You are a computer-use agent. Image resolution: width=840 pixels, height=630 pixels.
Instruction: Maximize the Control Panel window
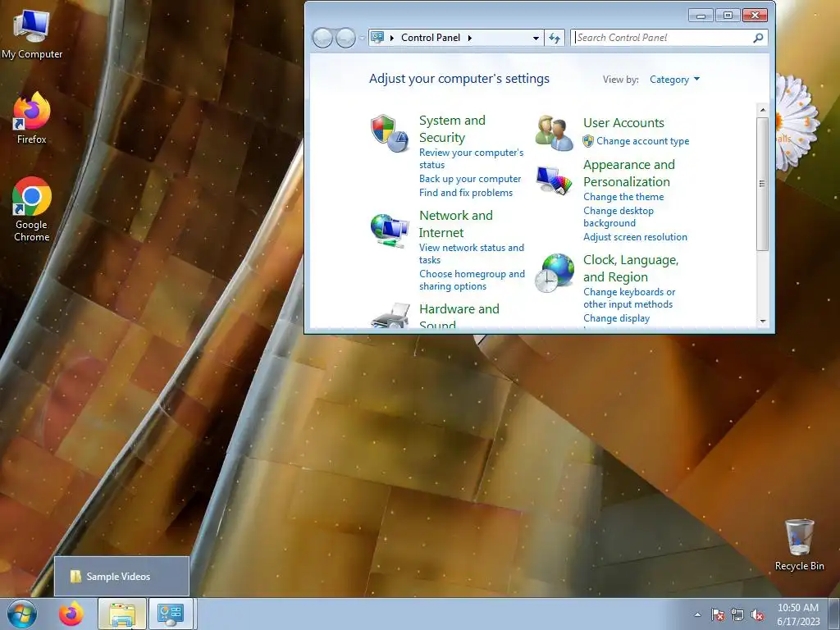click(728, 16)
